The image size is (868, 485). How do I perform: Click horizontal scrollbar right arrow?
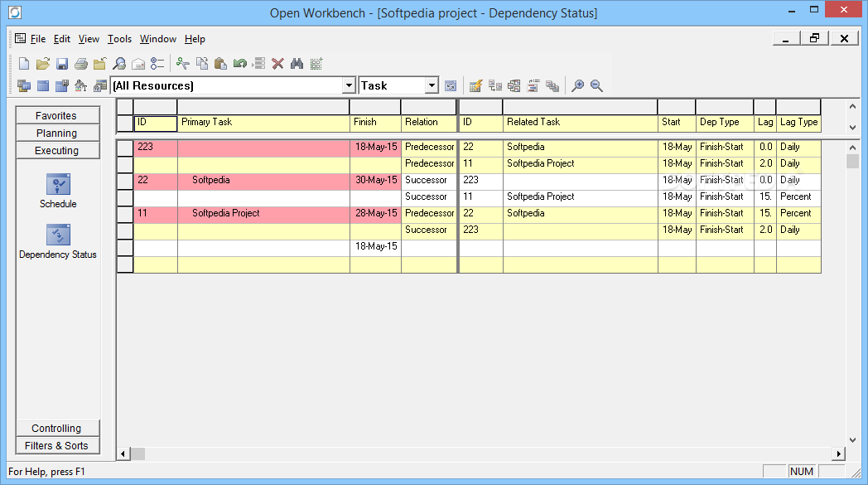click(839, 454)
